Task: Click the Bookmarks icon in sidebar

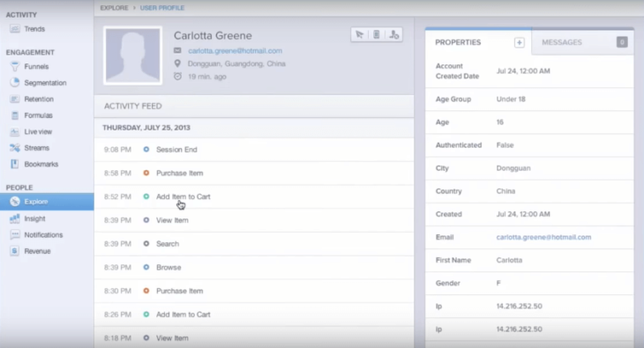Action: [x=15, y=164]
